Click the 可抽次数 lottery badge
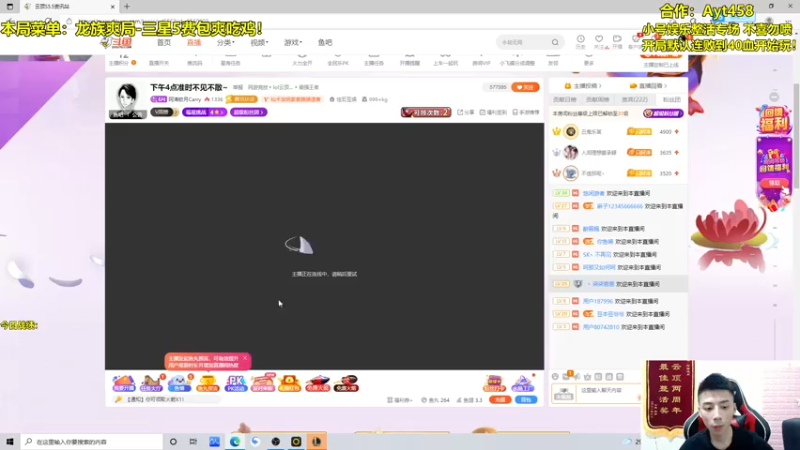The image size is (800, 450). click(426, 112)
